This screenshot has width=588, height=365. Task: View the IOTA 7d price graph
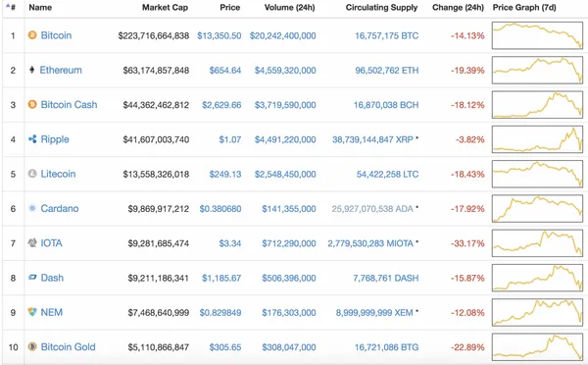pos(537,243)
